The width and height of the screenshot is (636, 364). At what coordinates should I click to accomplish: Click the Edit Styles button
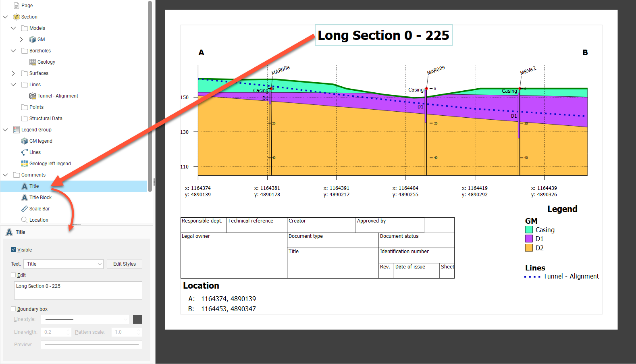[124, 264]
